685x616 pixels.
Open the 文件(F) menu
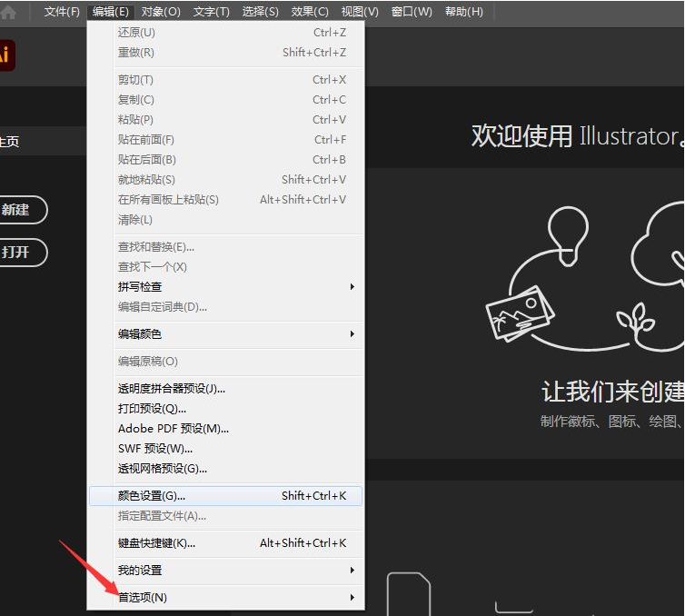pos(62,12)
